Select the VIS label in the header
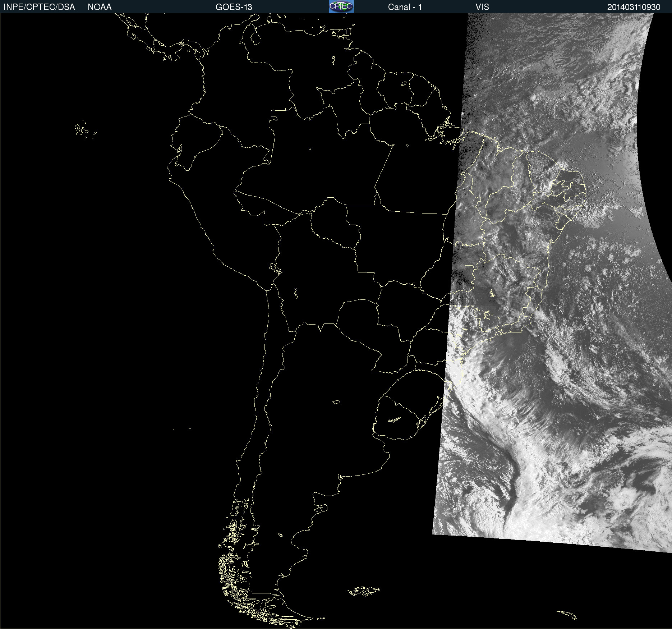The image size is (672, 629). click(482, 7)
